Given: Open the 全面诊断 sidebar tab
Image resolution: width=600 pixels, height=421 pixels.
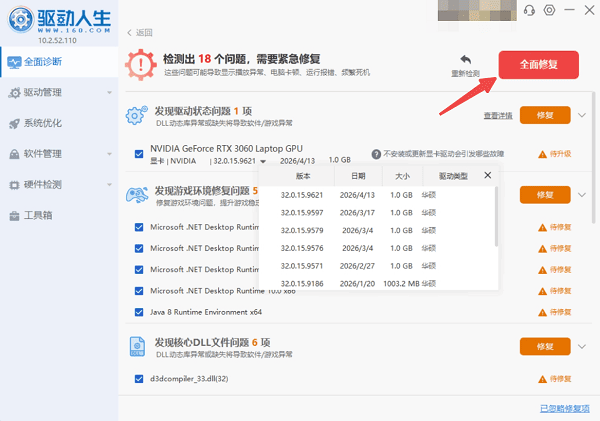Looking at the screenshot, I should (x=59, y=62).
